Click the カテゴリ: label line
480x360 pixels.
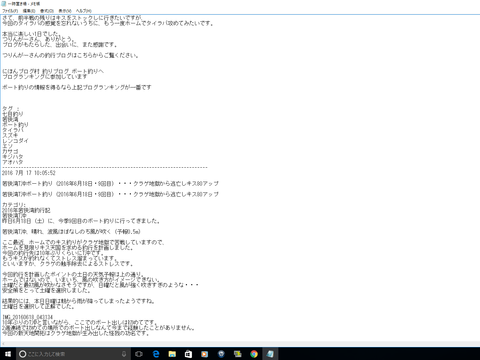(14, 205)
